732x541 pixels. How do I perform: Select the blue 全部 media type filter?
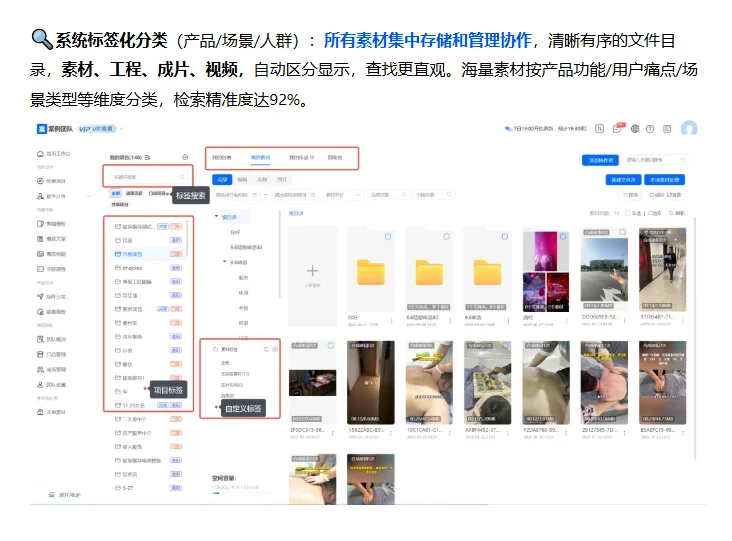coord(222,179)
